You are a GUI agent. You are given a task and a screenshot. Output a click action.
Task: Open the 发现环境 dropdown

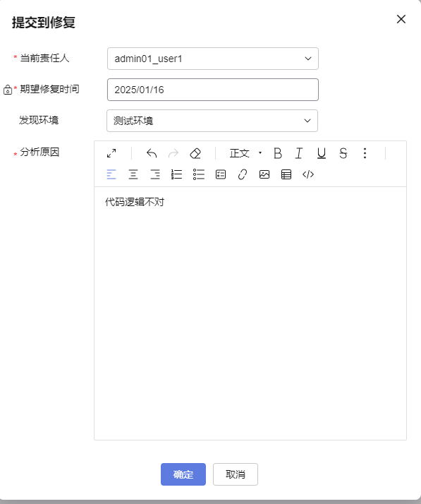[x=212, y=121]
